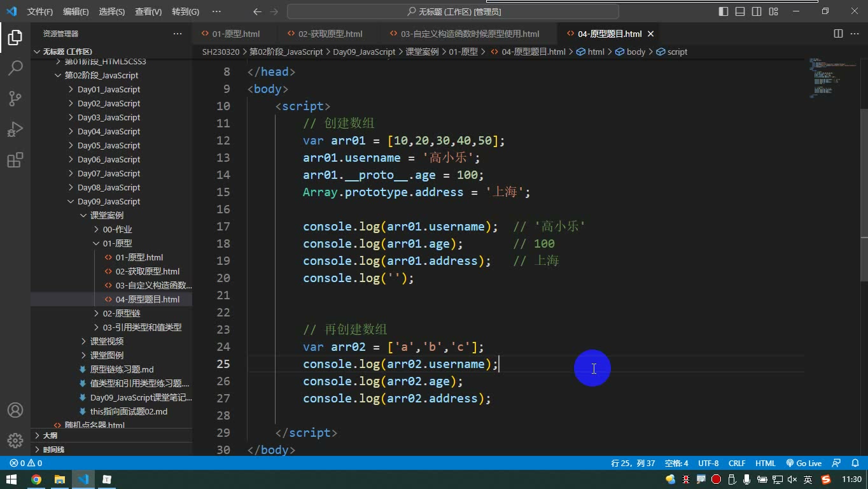
Task: Open the 文件(F) menu
Action: coord(40,11)
